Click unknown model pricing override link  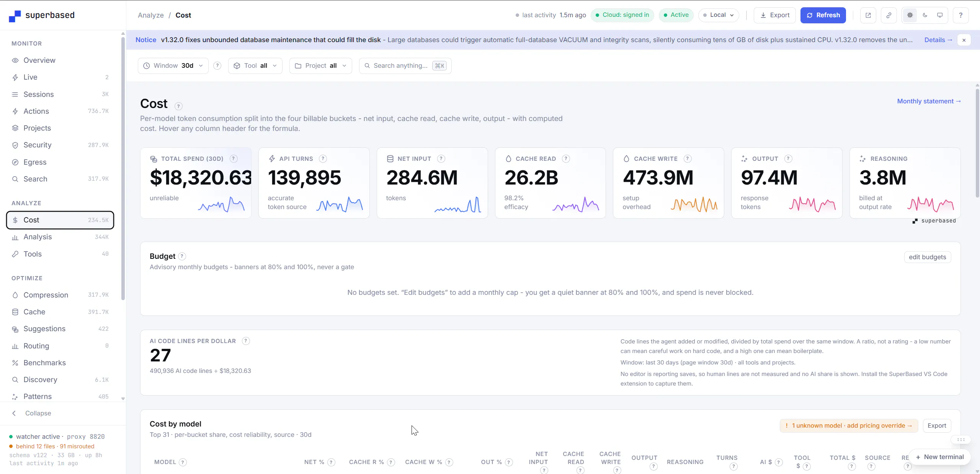pos(849,425)
